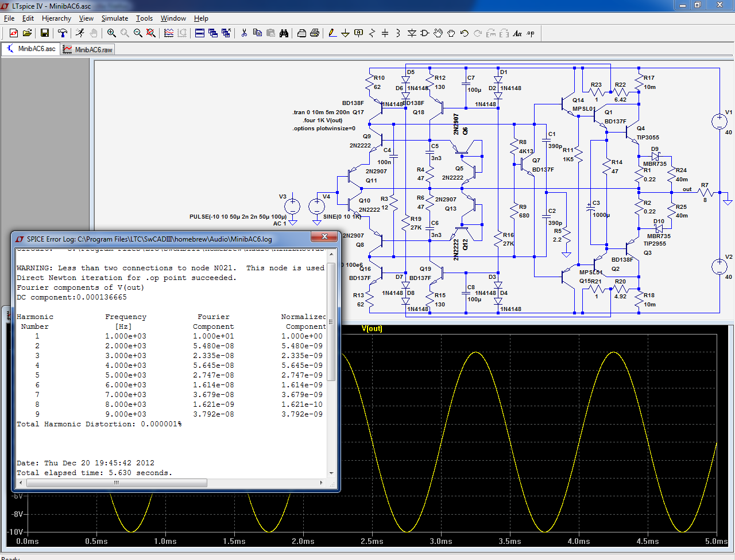Click the Print toolbar icon
This screenshot has width=735, height=560.
click(x=315, y=33)
